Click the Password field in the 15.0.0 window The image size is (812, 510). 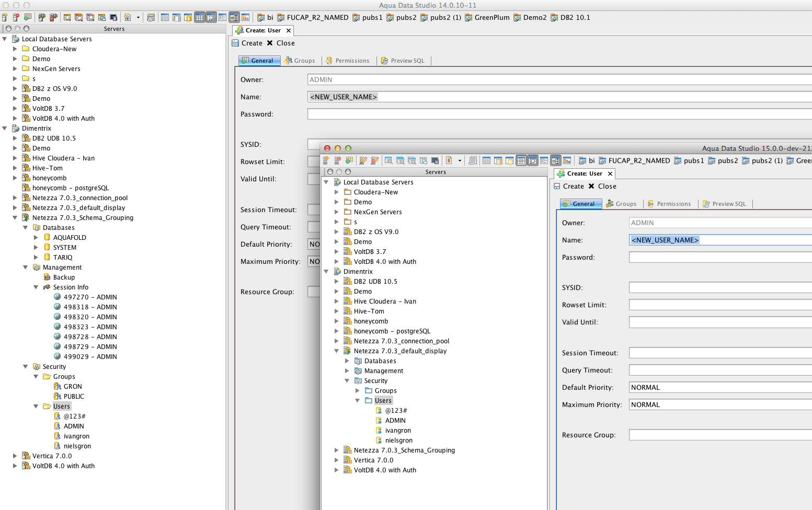coord(720,257)
